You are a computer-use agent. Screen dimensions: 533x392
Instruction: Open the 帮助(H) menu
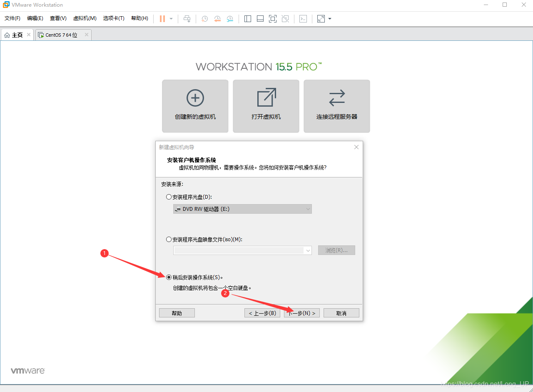click(139, 18)
